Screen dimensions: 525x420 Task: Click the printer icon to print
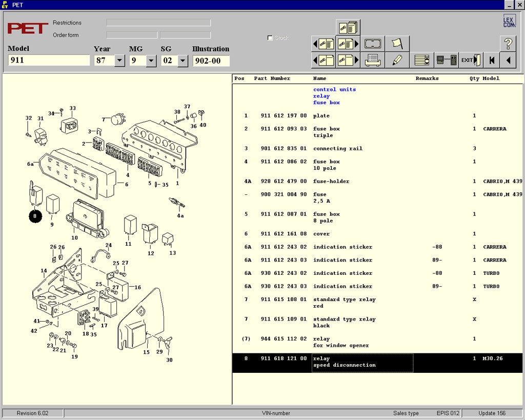click(373, 60)
